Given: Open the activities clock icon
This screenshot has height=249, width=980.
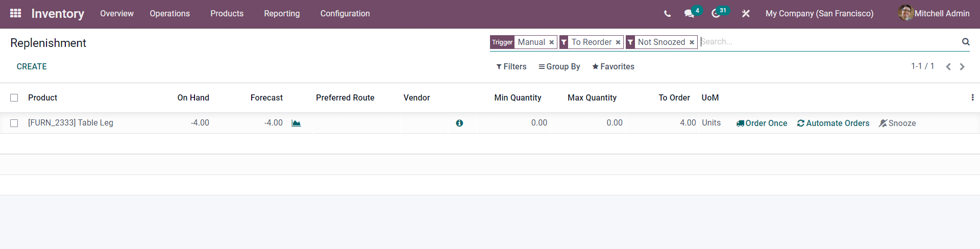Looking at the screenshot, I should (x=716, y=14).
